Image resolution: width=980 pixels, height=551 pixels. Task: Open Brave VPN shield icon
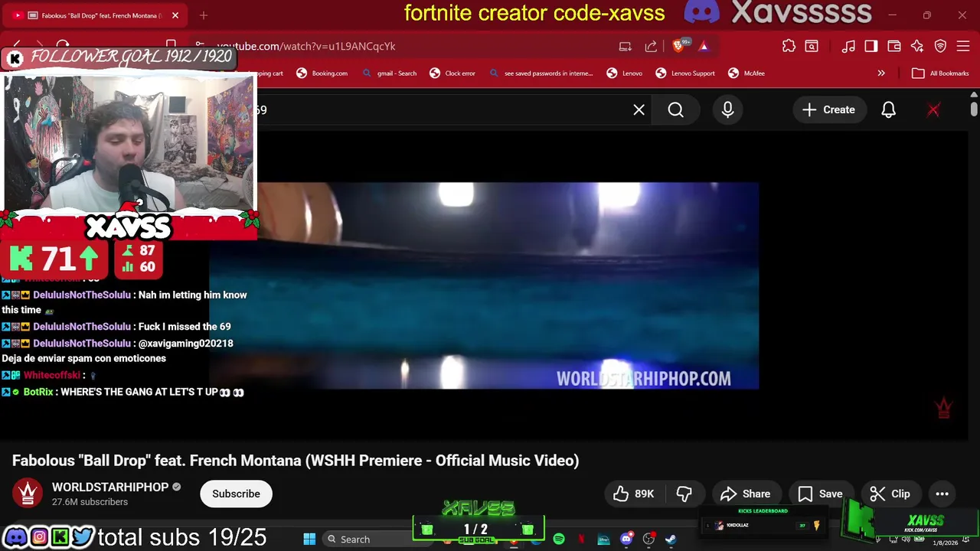point(940,46)
